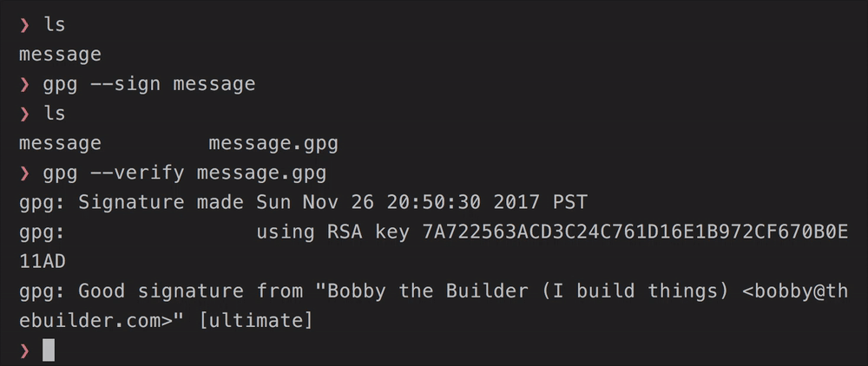The width and height of the screenshot is (868, 366).
Task: Click the gpg --verify message.gpg command
Action: point(184,173)
